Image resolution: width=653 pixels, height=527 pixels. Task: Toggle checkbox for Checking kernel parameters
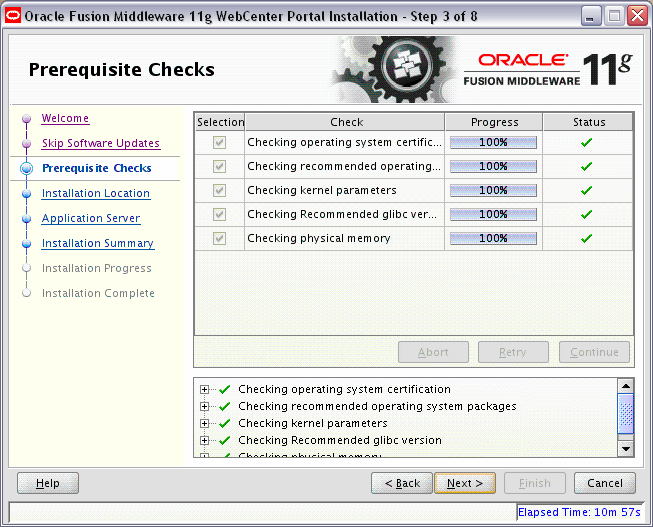219,190
